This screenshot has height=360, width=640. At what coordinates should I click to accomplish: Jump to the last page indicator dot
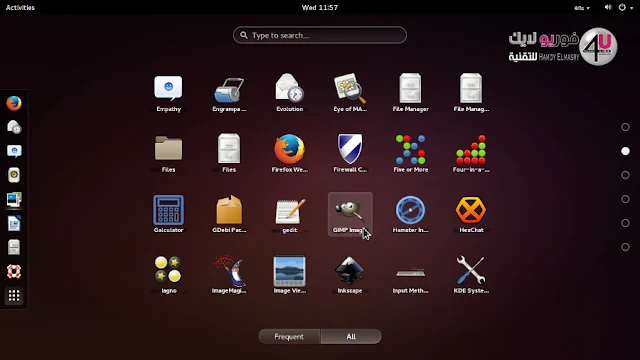pos(625,247)
